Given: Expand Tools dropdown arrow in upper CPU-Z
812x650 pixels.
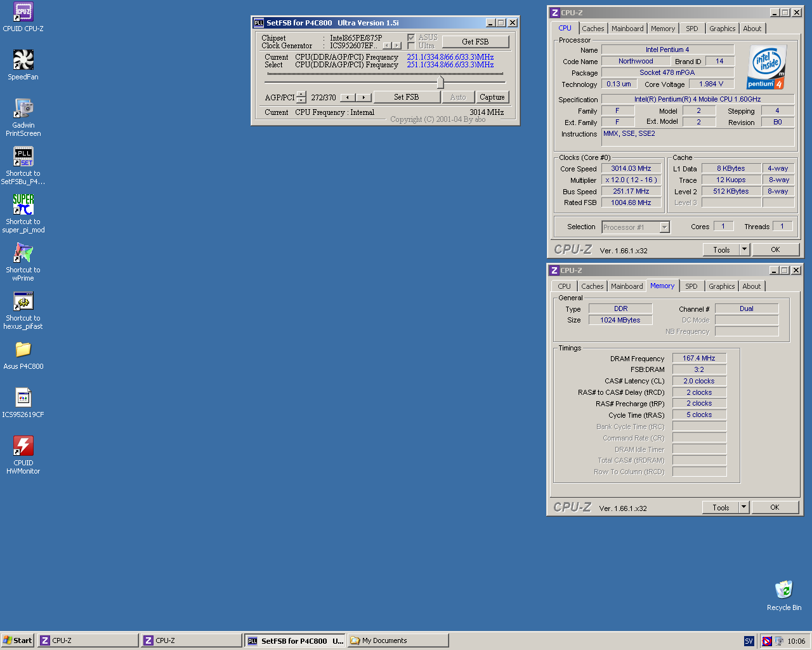Looking at the screenshot, I should click(x=745, y=249).
